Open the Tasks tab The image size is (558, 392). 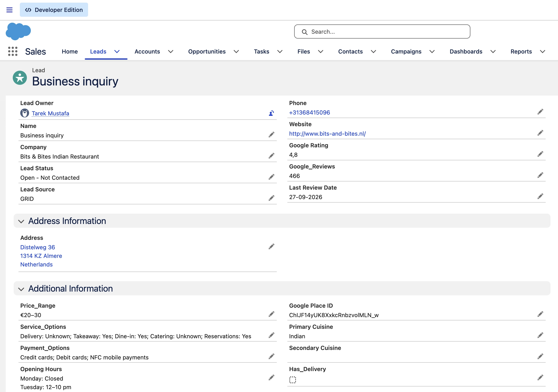262,52
